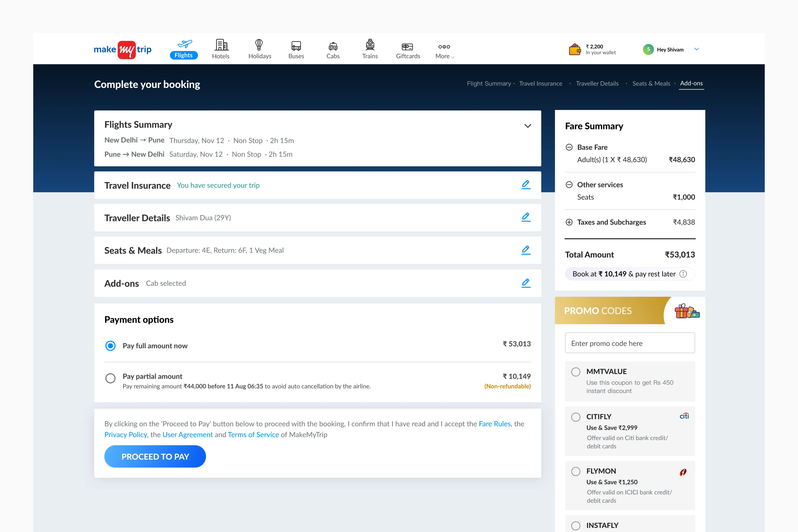Viewport: 798px width, 532px height.
Task: Collapse the Flights Summary chevron
Action: 528,126
